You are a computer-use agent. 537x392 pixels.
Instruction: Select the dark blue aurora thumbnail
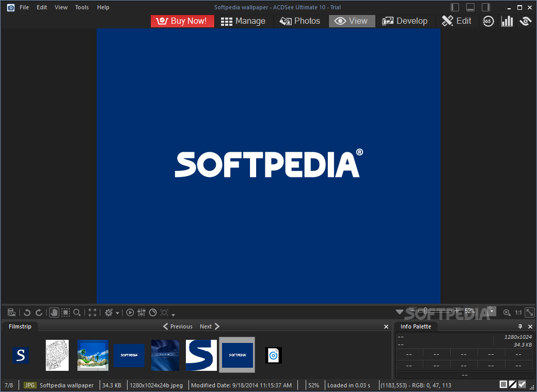pos(165,355)
